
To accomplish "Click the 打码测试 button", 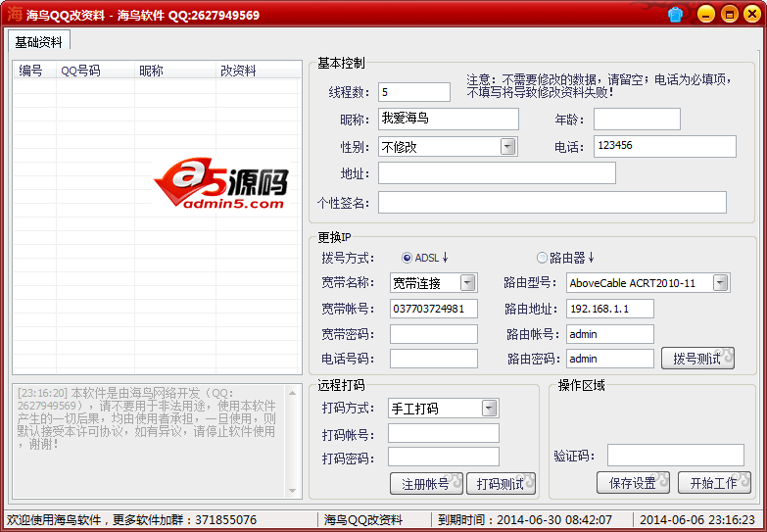I will pyautogui.click(x=501, y=484).
